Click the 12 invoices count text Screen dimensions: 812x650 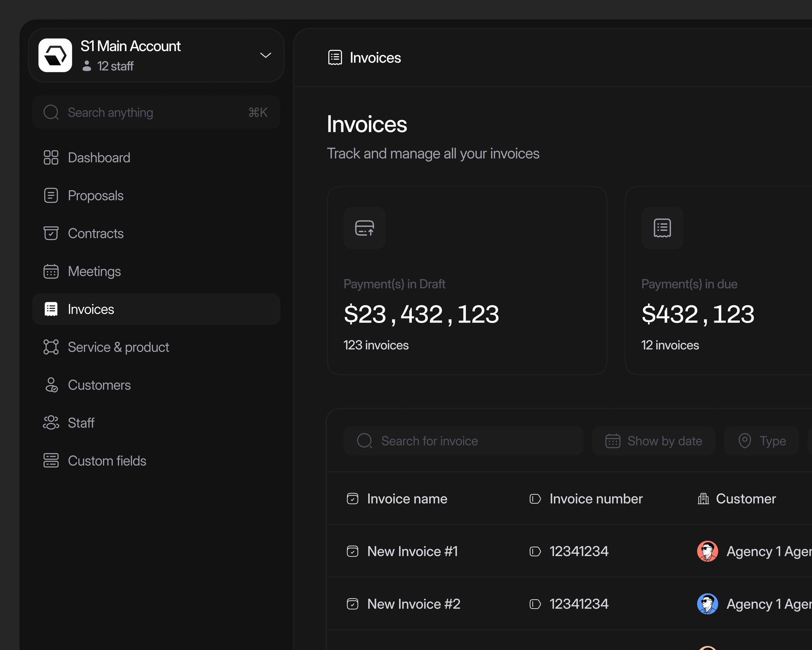pyautogui.click(x=670, y=345)
